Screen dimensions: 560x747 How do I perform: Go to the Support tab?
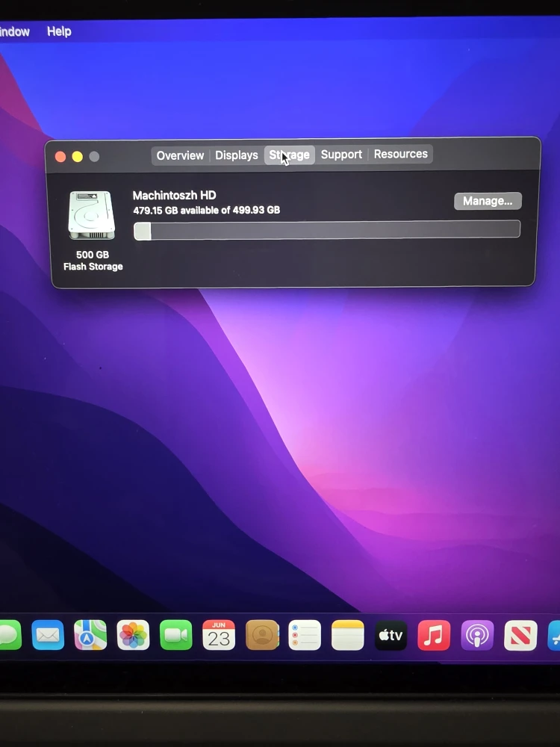click(x=341, y=155)
